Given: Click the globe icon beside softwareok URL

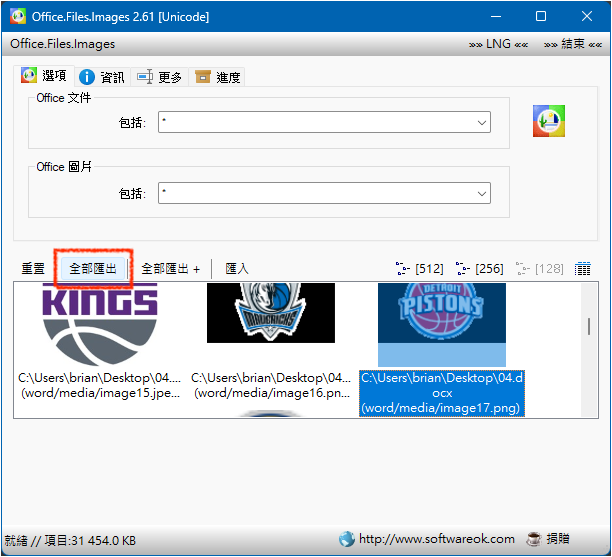Looking at the screenshot, I should click(347, 538).
